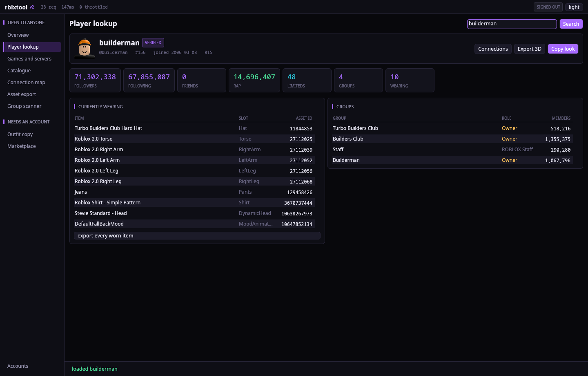Select the Roblox 2.0 Torso item
The width and height of the screenshot is (588, 376).
194,139
